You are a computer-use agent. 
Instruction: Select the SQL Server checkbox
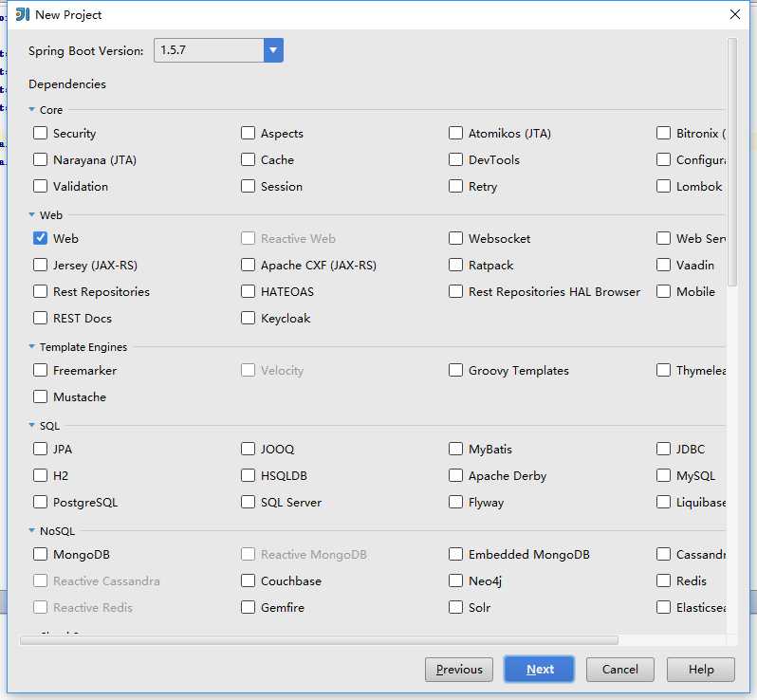[248, 502]
